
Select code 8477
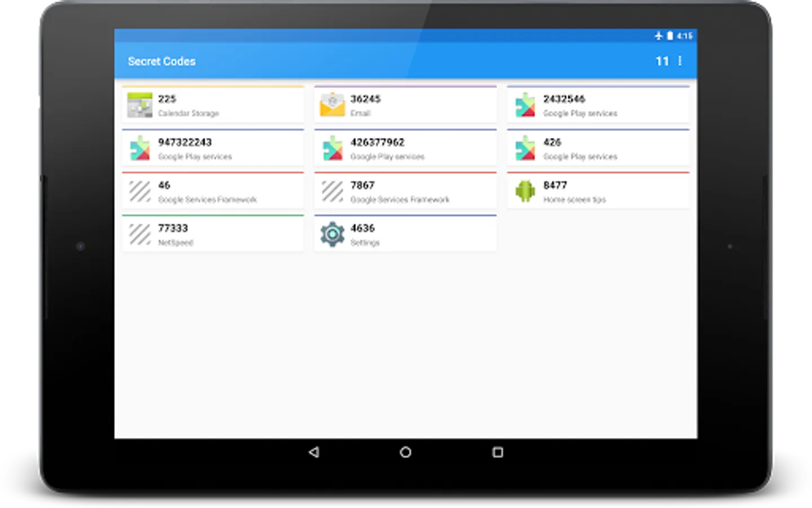pyautogui.click(x=555, y=185)
